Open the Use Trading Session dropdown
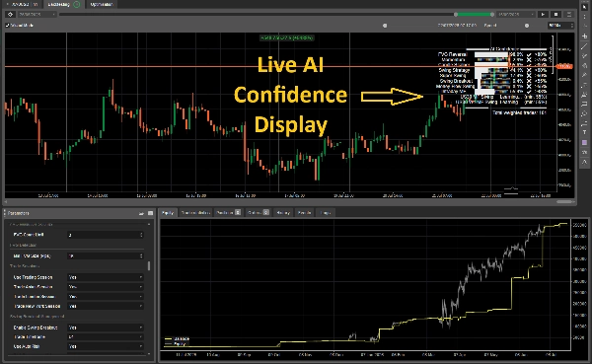Viewport: 592px width, 364px height. coord(106,277)
